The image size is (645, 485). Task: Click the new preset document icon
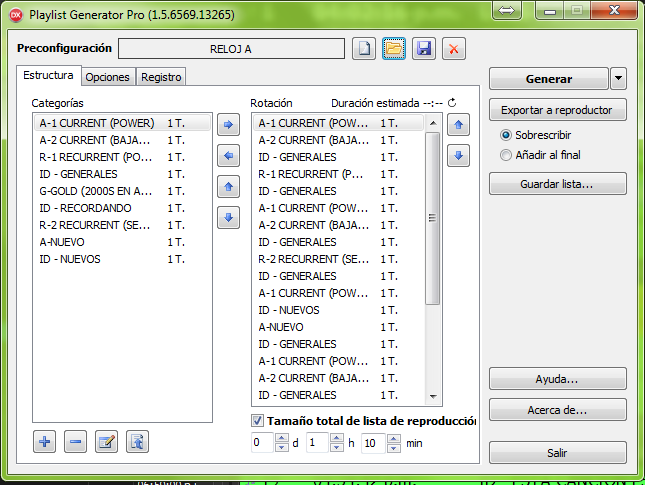364,49
